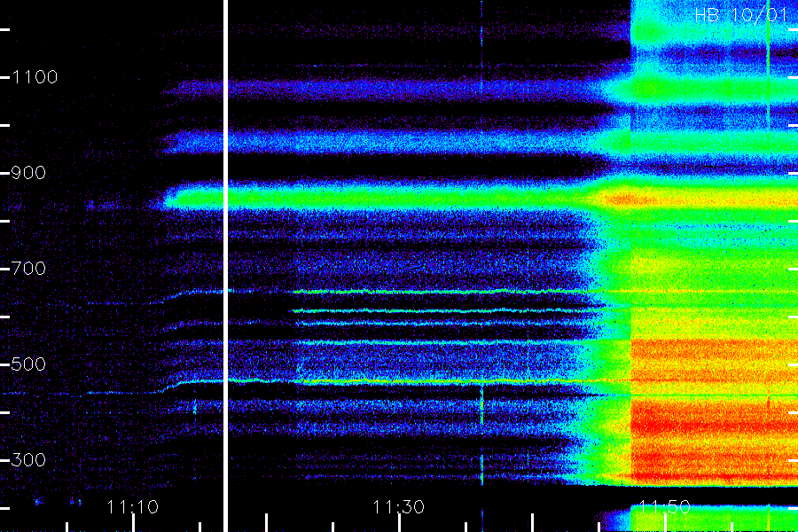Screen dimensions: 798x532
Task: Click the 900 frequency axis label
Action: pos(28,173)
